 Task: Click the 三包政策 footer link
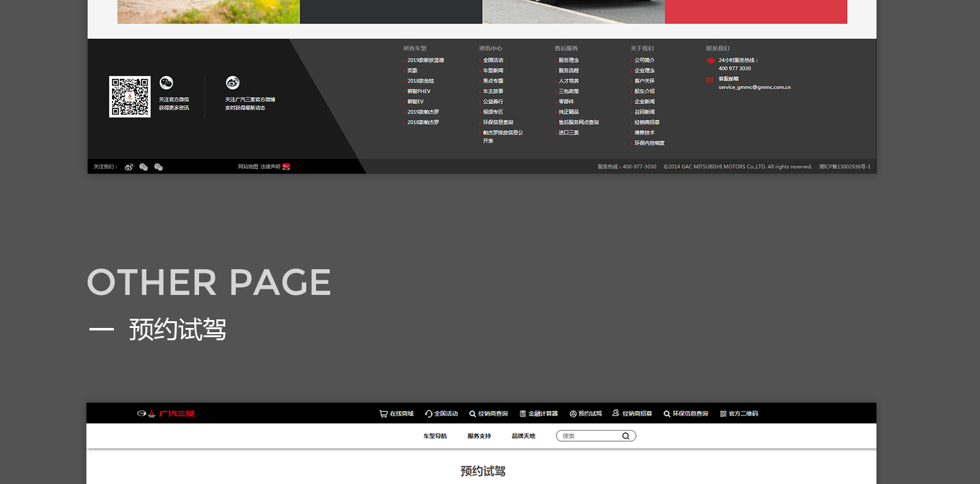568,92
